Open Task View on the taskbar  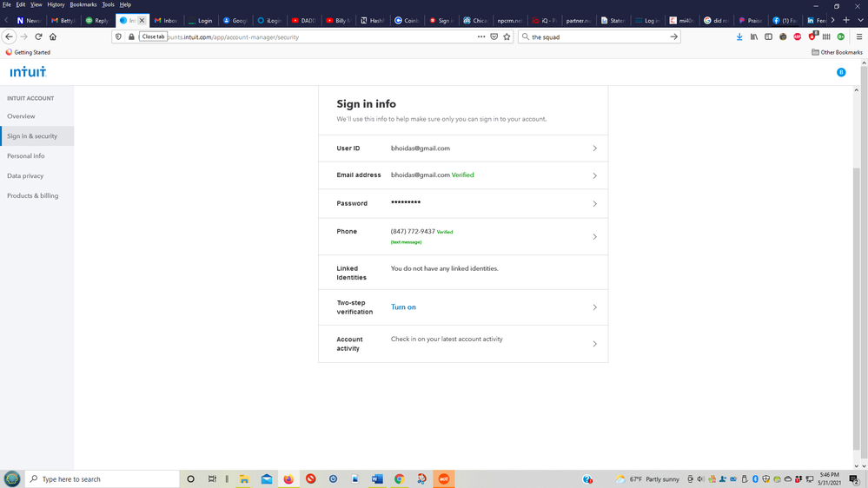(212, 479)
